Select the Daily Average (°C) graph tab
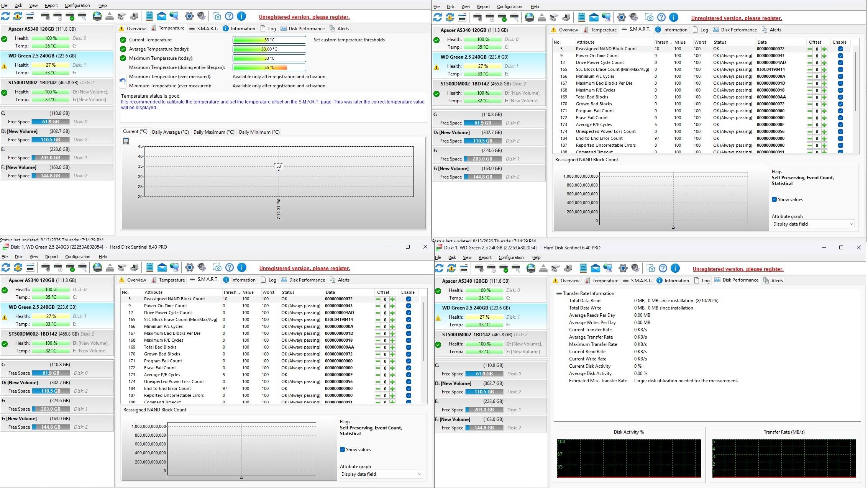 (170, 132)
